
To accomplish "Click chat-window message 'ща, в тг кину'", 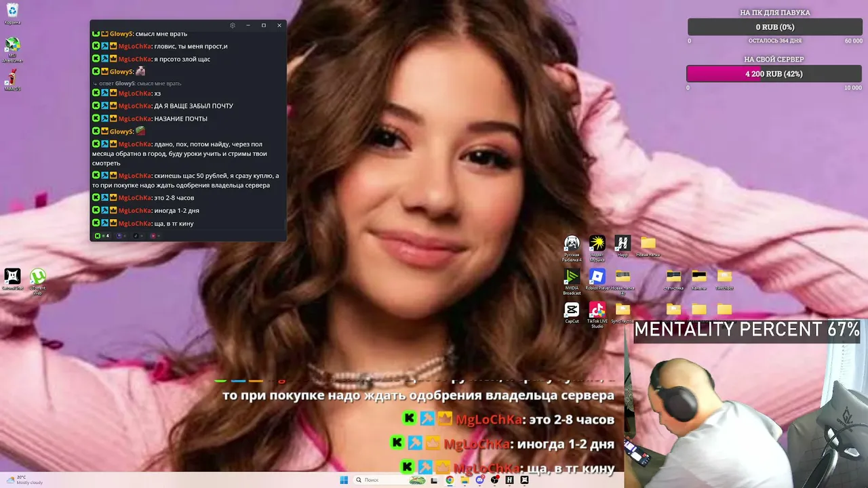I will click(x=174, y=224).
